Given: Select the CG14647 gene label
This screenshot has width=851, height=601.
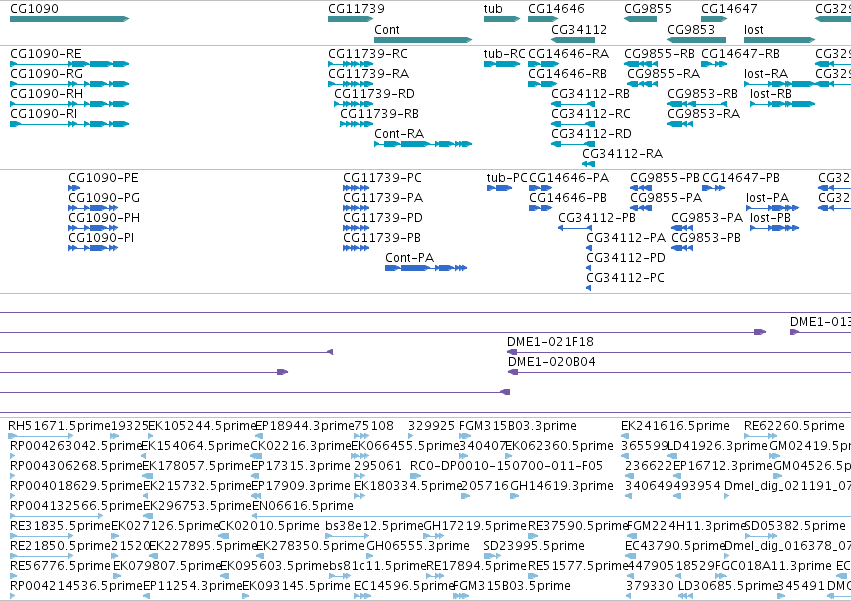Looking at the screenshot, I should [729, 9].
